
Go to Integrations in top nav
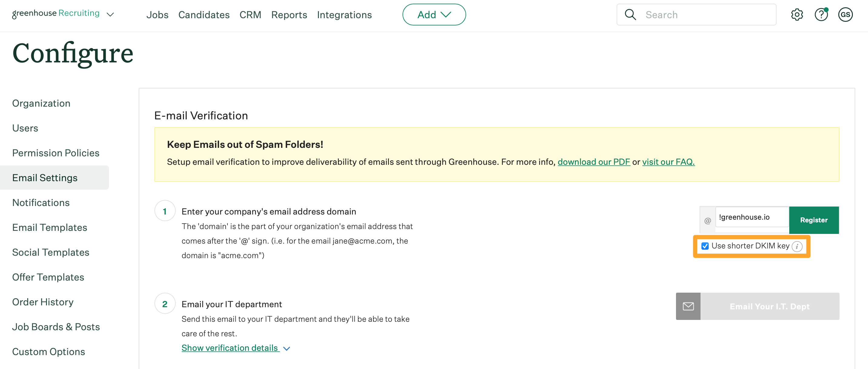[344, 15]
